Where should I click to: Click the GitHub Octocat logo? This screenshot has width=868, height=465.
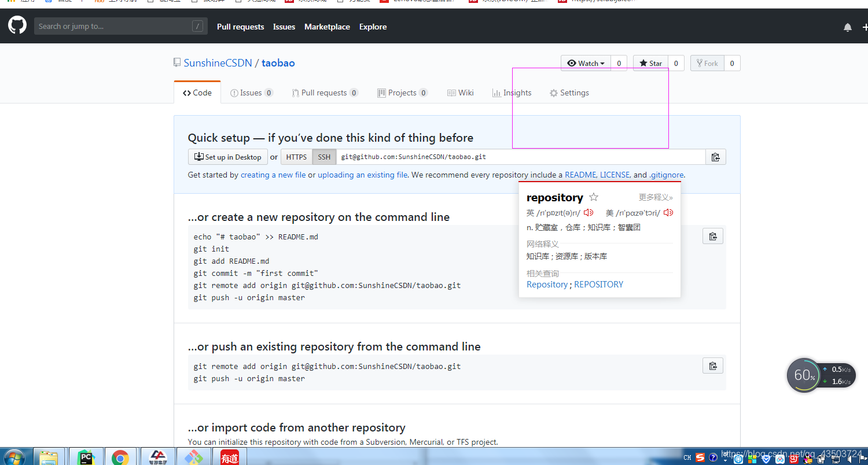[17, 26]
